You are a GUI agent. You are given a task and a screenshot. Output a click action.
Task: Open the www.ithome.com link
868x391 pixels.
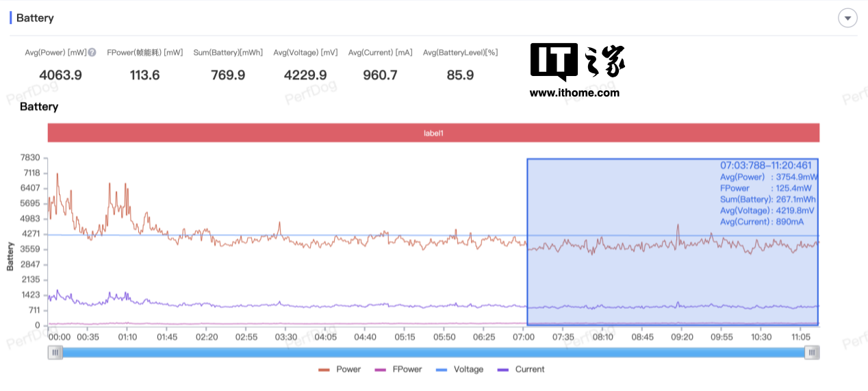tap(574, 92)
